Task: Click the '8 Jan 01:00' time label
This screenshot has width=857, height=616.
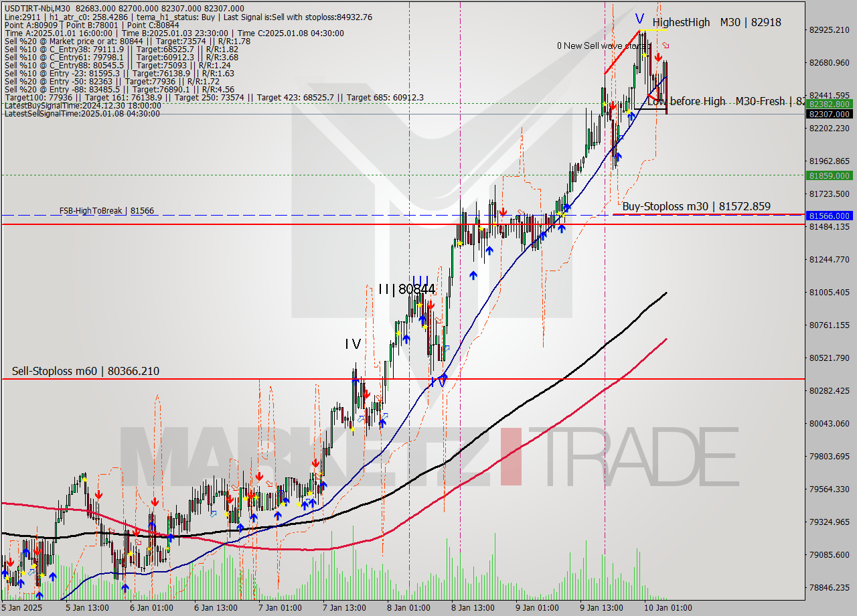Action: [408, 608]
